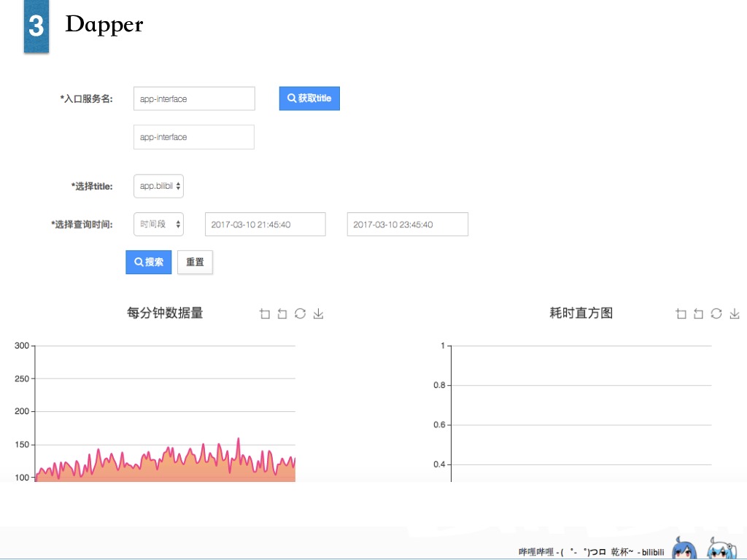Focus the 入口服务名 app-interface input field
Viewport: 747px width, 560px height.
click(x=194, y=98)
